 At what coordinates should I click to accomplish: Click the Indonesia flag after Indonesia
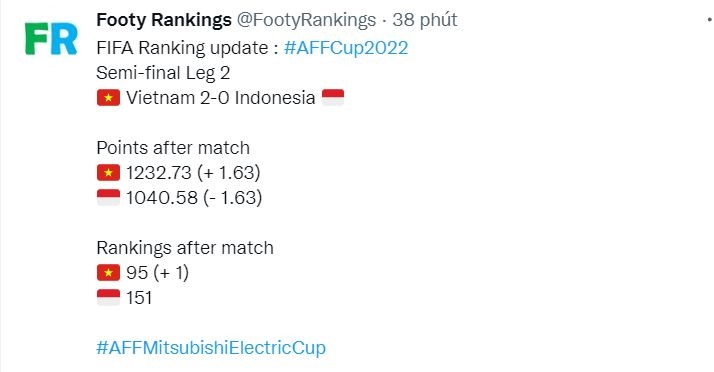point(333,97)
